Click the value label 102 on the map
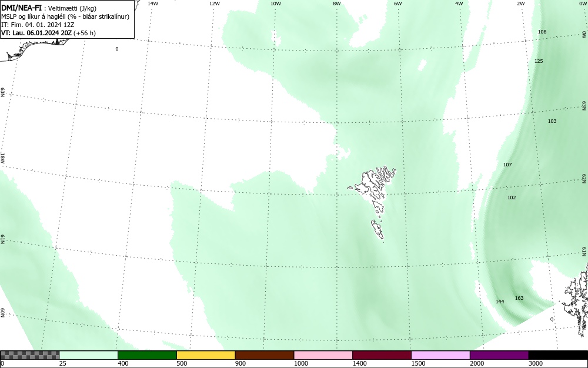588x368 pixels. point(512,198)
